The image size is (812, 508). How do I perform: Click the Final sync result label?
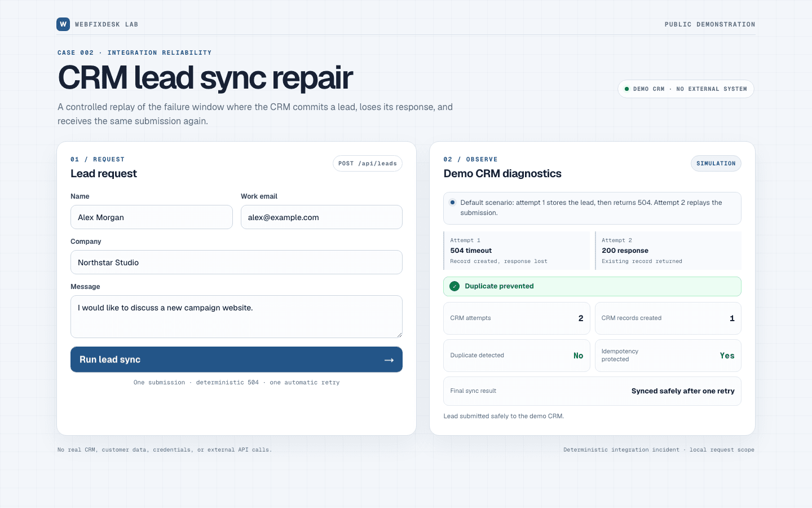[x=473, y=391]
